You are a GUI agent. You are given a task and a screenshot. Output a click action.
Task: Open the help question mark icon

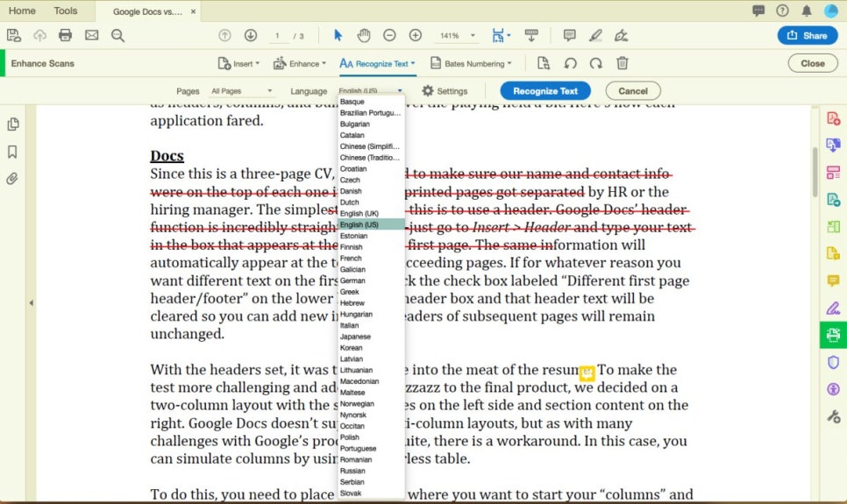tap(782, 11)
